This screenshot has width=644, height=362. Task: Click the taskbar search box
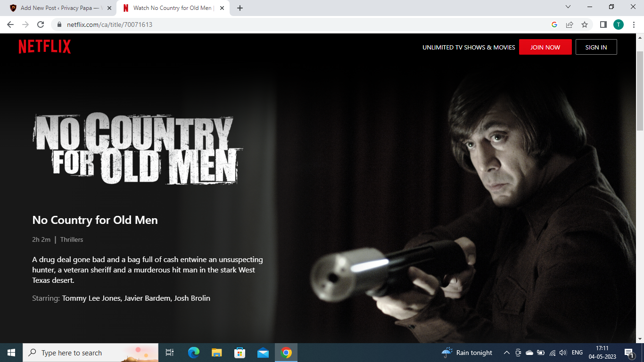click(91, 353)
